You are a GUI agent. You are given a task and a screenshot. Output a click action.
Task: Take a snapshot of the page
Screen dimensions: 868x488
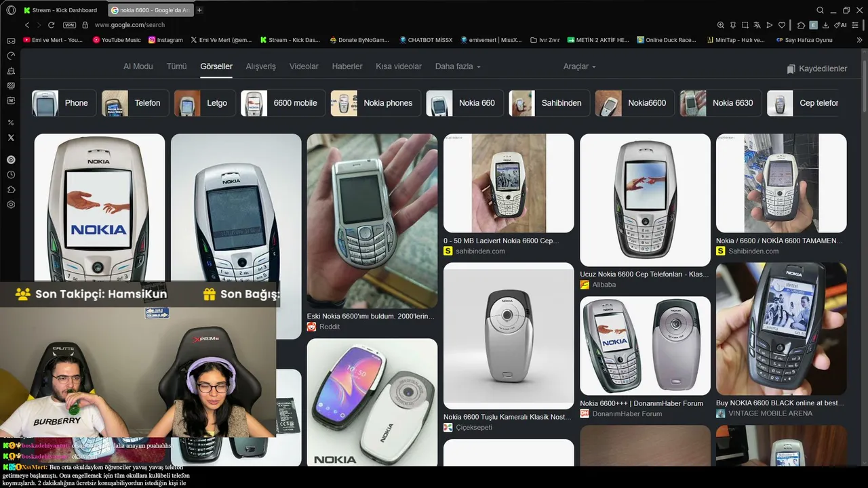pyautogui.click(x=745, y=25)
